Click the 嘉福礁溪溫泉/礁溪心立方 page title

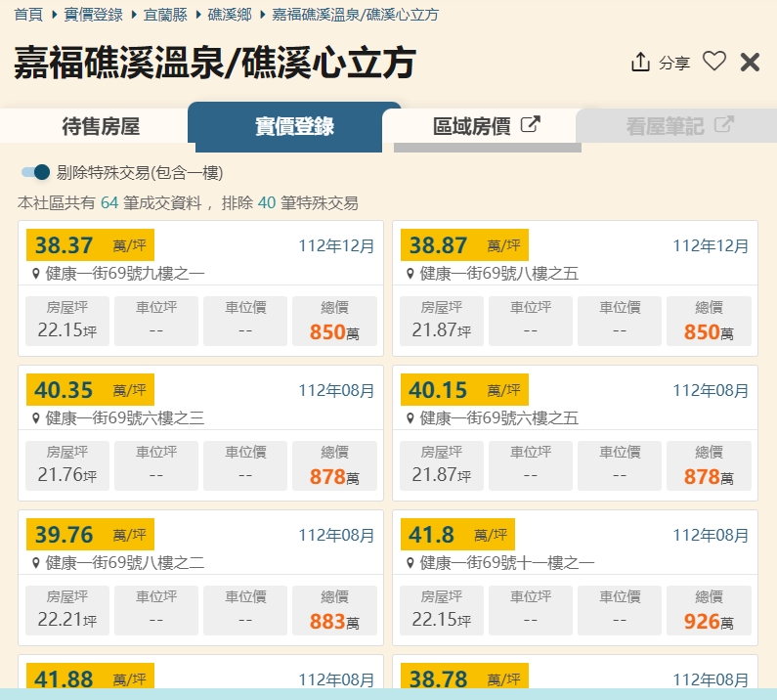(215, 63)
